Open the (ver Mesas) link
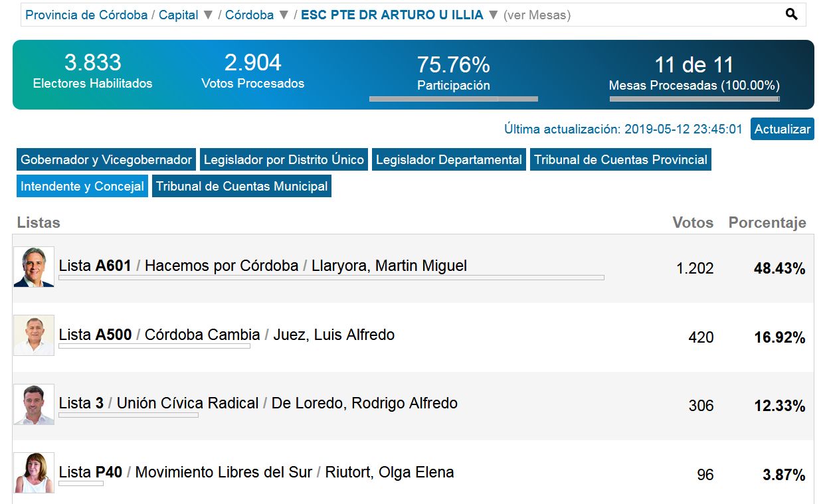 click(x=537, y=15)
